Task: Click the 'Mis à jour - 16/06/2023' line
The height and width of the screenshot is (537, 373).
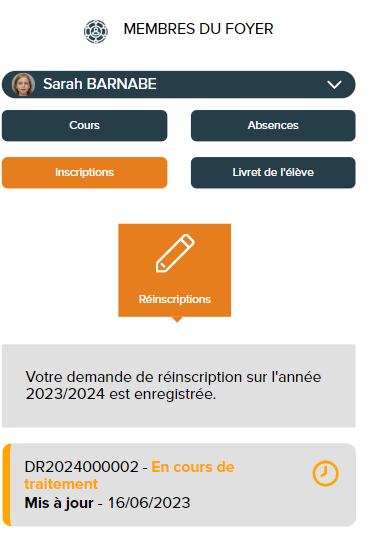Action: pos(107,503)
